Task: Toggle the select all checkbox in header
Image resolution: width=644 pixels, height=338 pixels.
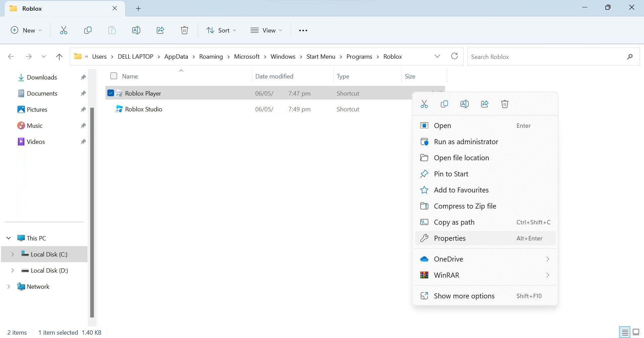Action: tap(114, 76)
